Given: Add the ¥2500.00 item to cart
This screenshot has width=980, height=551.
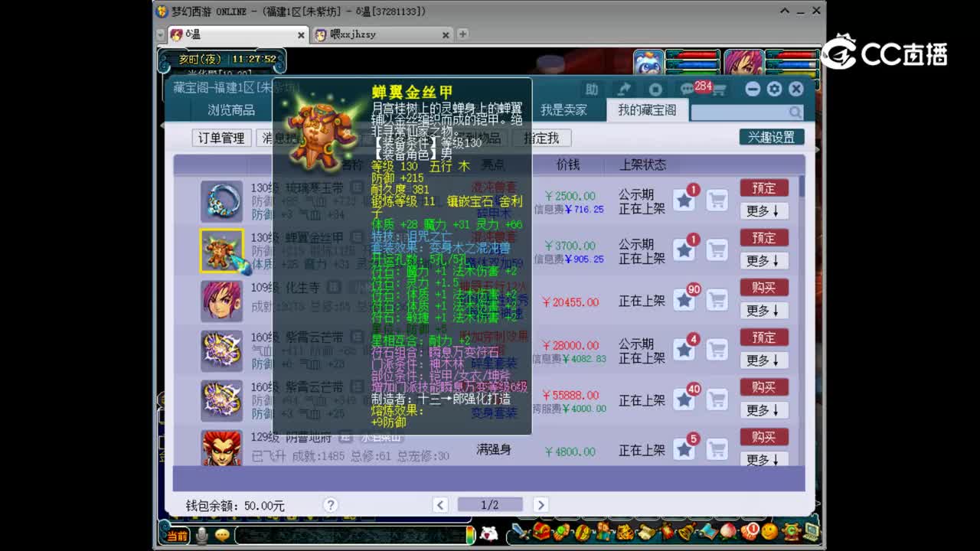Looking at the screenshot, I should pyautogui.click(x=717, y=201).
